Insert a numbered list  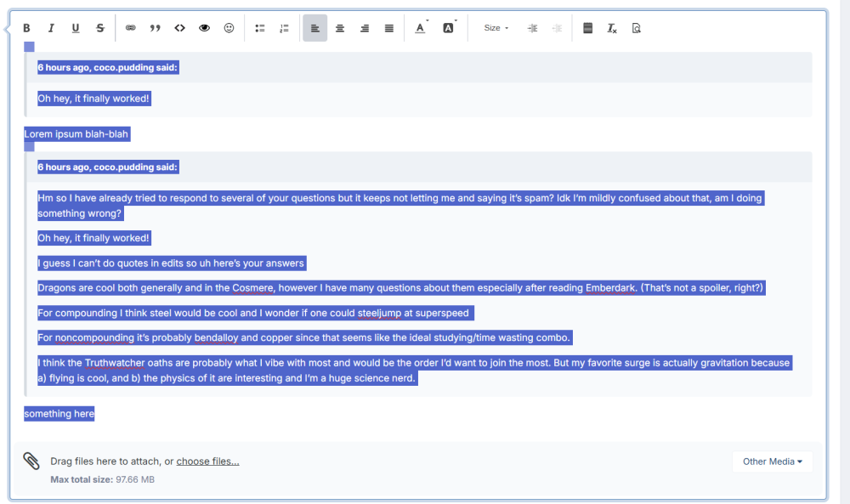point(284,28)
